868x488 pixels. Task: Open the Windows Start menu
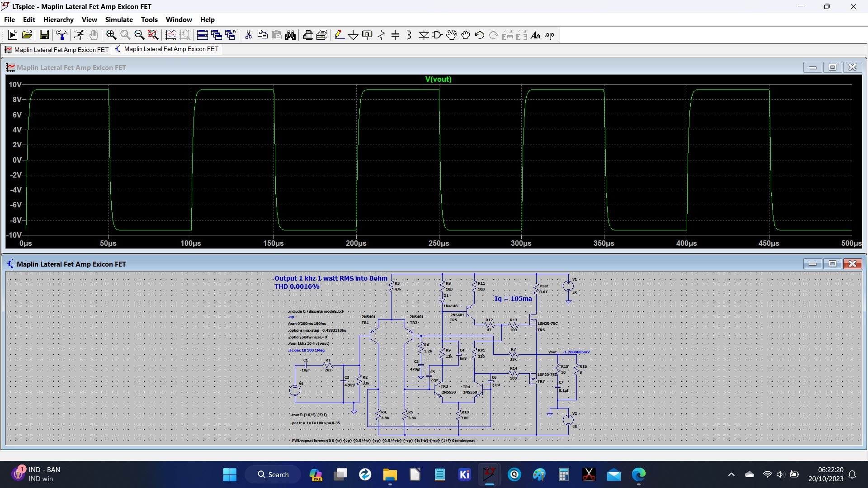pos(230,474)
